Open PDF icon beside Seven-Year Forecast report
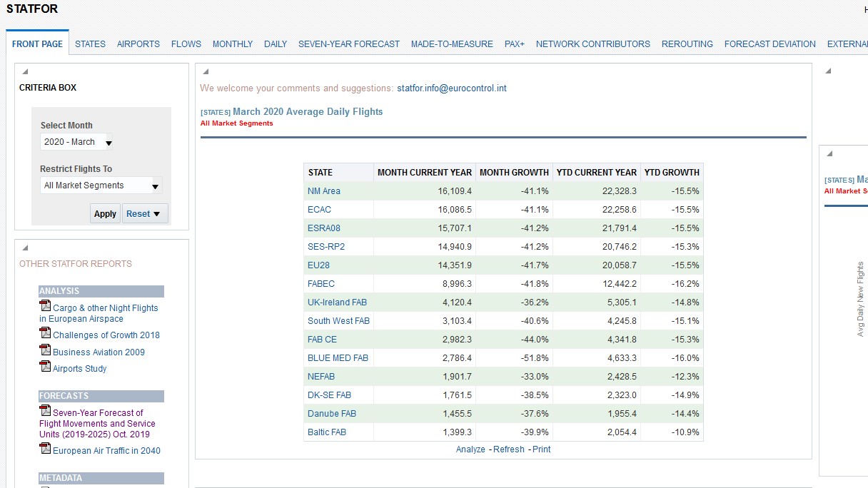This screenshot has height=488, width=868. [45, 411]
